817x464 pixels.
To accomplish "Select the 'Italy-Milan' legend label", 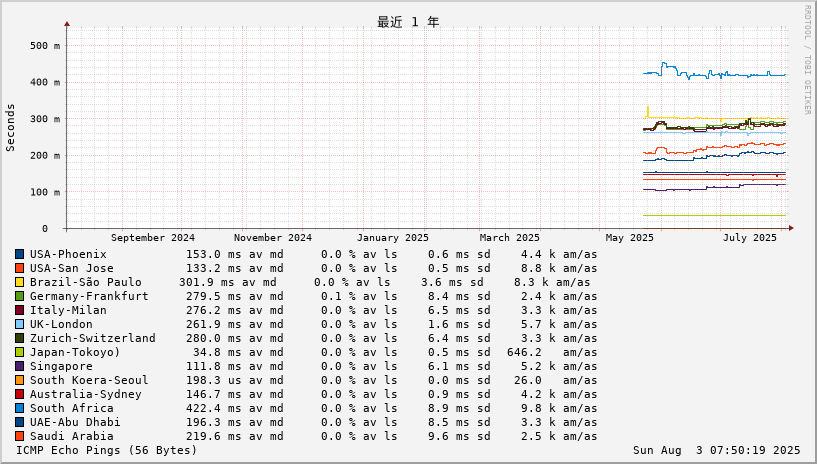I will click(68, 310).
